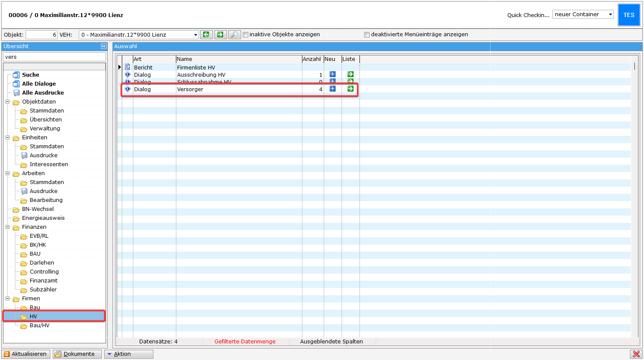Click the Objekt number input field
Viewport: 644px width, 360px height.
(41, 35)
